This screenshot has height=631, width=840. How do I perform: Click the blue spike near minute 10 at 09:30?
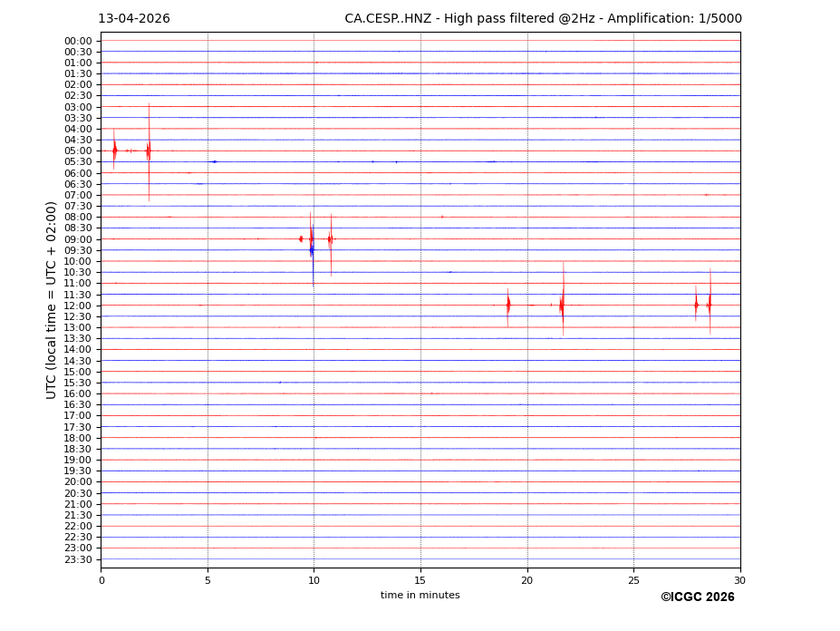[x=312, y=250]
